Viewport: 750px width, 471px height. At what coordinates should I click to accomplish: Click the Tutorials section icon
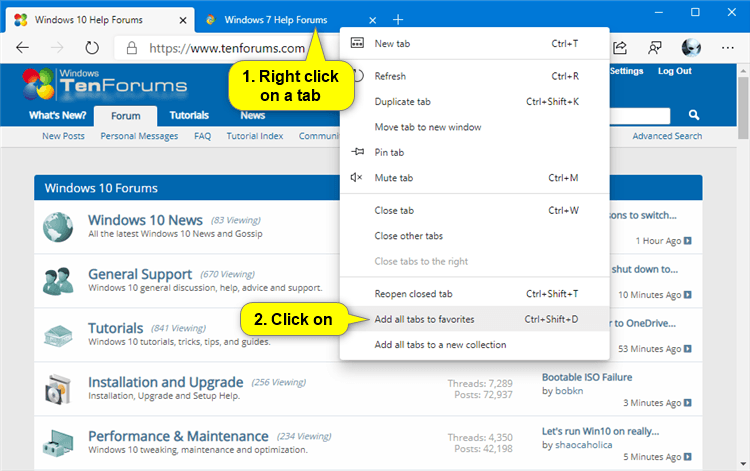[x=58, y=335]
